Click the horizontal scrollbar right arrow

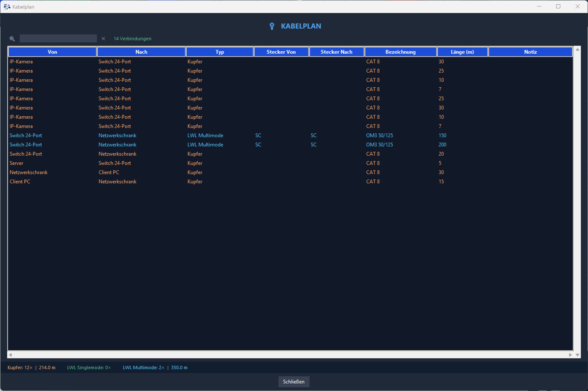570,355
